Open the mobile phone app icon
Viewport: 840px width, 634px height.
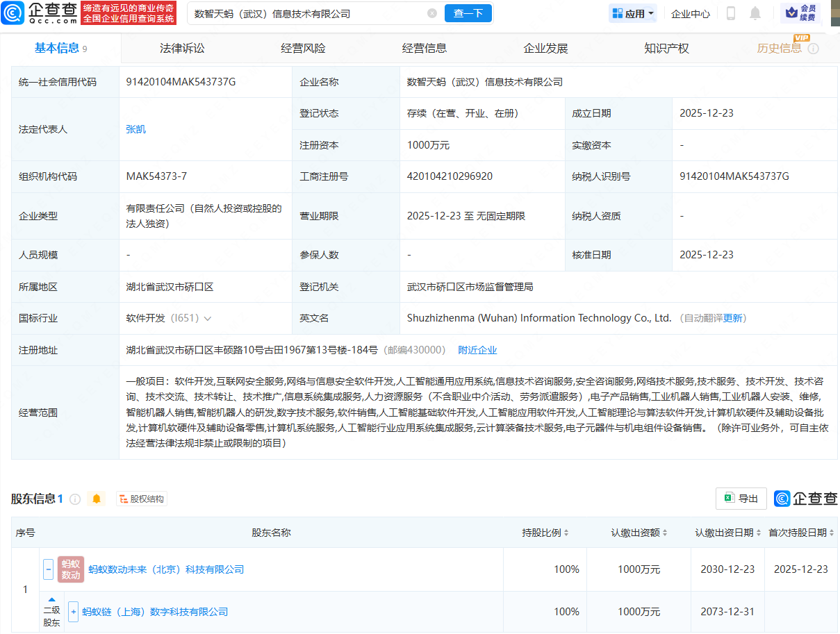coord(731,13)
